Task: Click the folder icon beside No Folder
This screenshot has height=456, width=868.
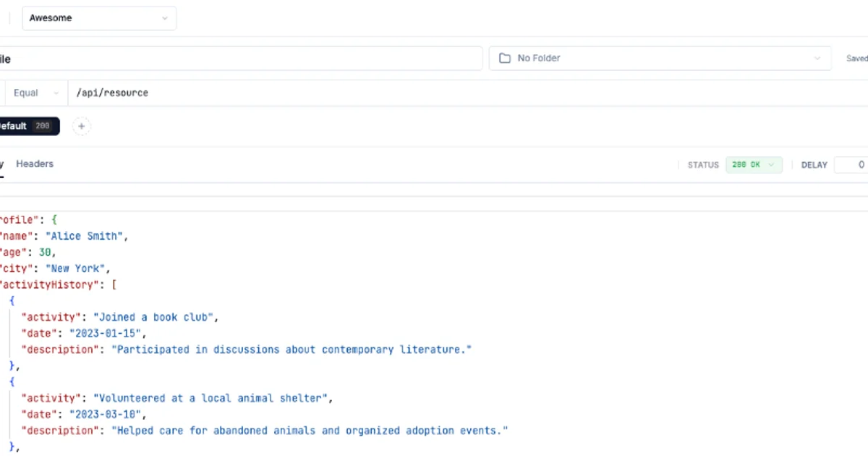Action: [504, 58]
